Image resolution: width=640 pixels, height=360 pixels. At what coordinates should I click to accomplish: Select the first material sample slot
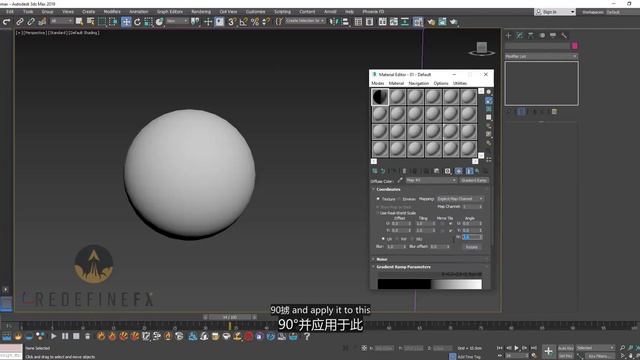(380, 97)
